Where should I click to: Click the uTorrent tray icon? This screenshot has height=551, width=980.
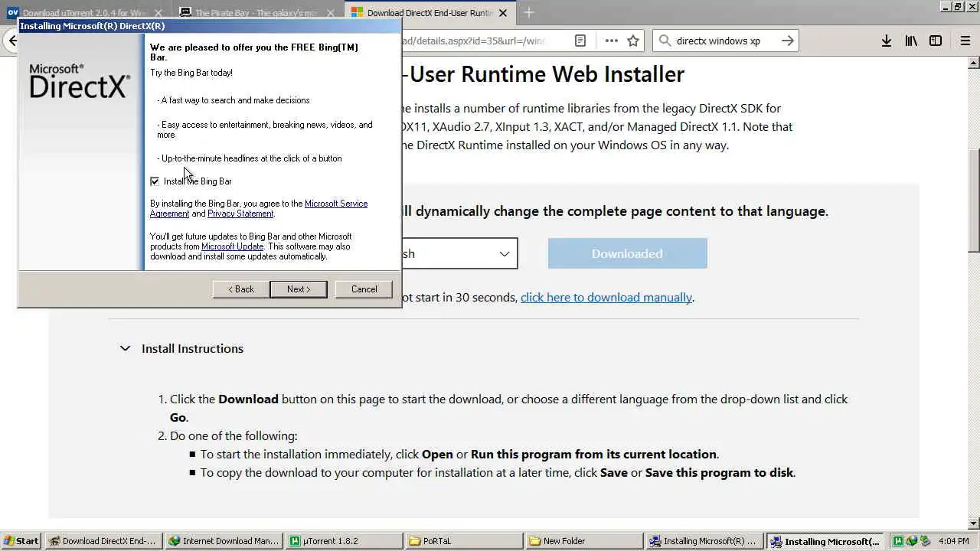pos(898,541)
